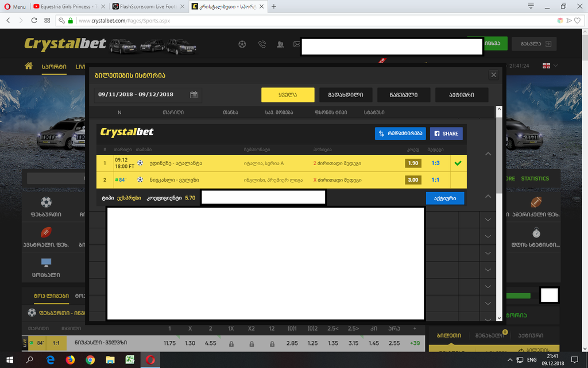Reload the current page

pyautogui.click(x=34, y=20)
